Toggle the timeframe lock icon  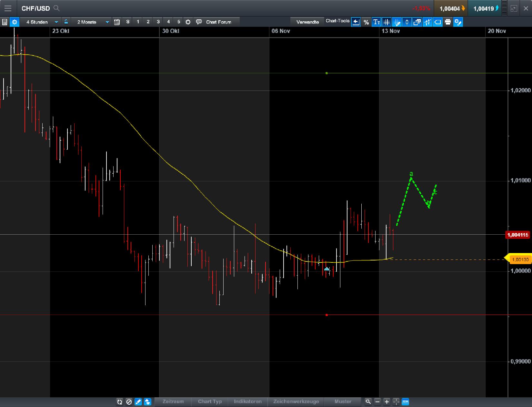tap(65, 22)
